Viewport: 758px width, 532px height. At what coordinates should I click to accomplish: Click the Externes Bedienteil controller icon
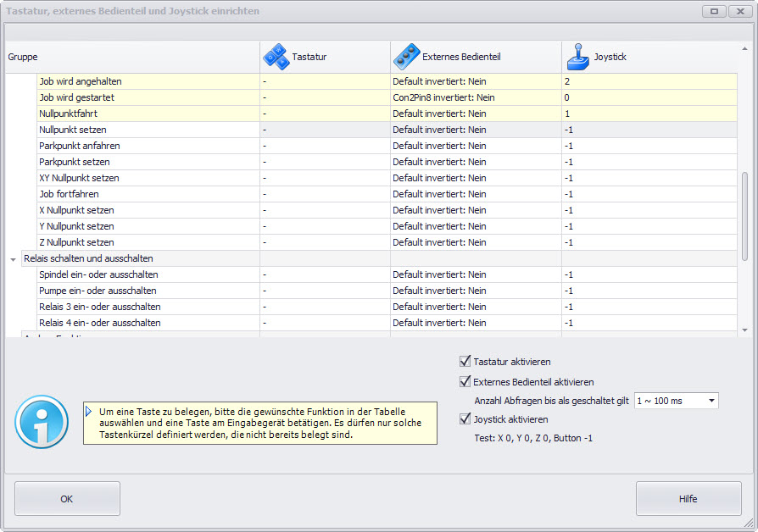tap(406, 57)
